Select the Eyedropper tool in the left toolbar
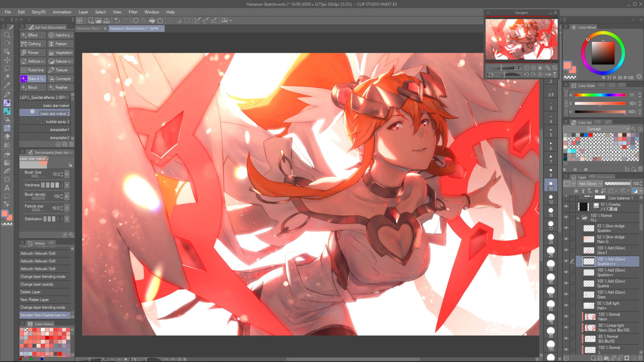This screenshot has height=362, width=644. click(7, 85)
